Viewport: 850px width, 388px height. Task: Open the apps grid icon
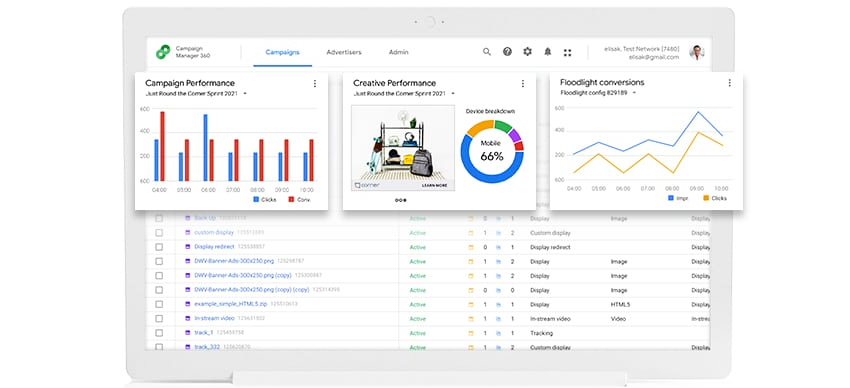(568, 53)
